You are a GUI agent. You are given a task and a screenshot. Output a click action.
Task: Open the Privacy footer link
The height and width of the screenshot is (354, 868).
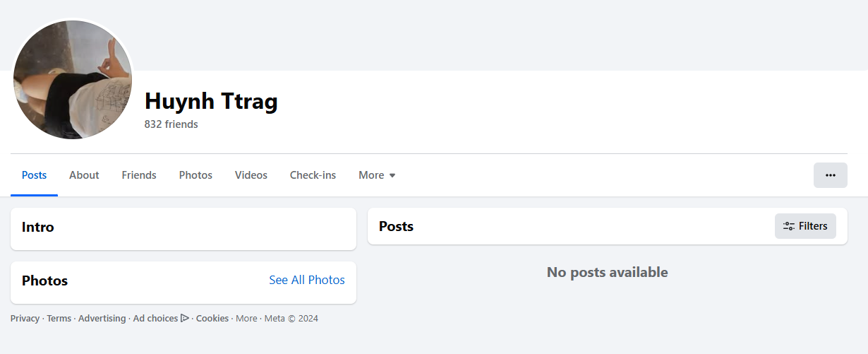point(25,319)
